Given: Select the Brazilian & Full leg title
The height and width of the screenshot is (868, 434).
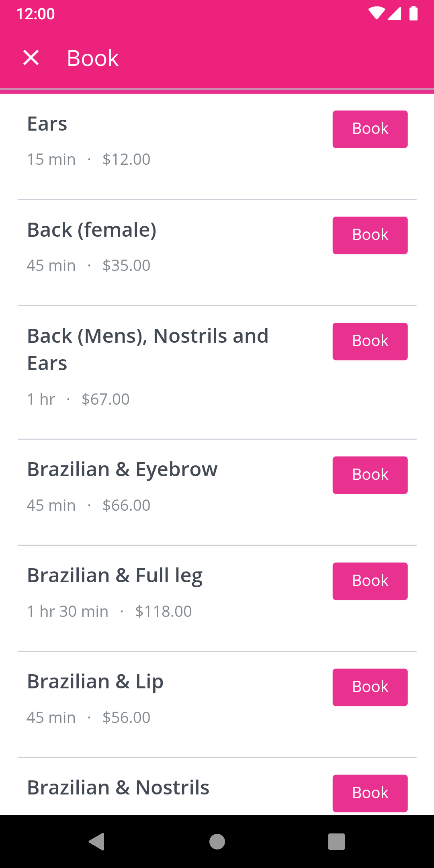Looking at the screenshot, I should click(115, 575).
